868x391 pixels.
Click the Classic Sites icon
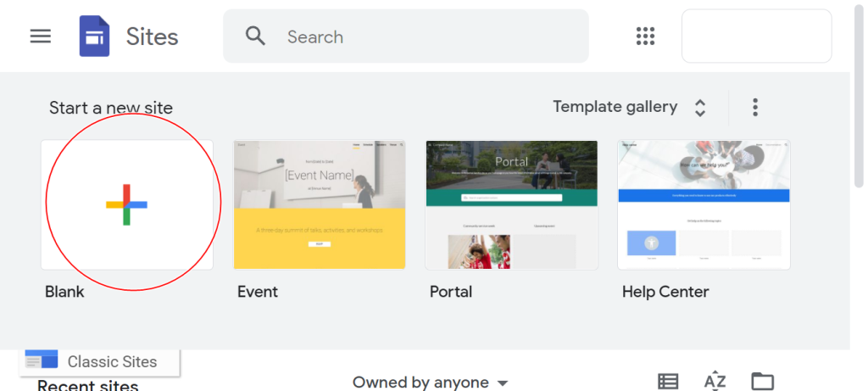pyautogui.click(x=42, y=360)
